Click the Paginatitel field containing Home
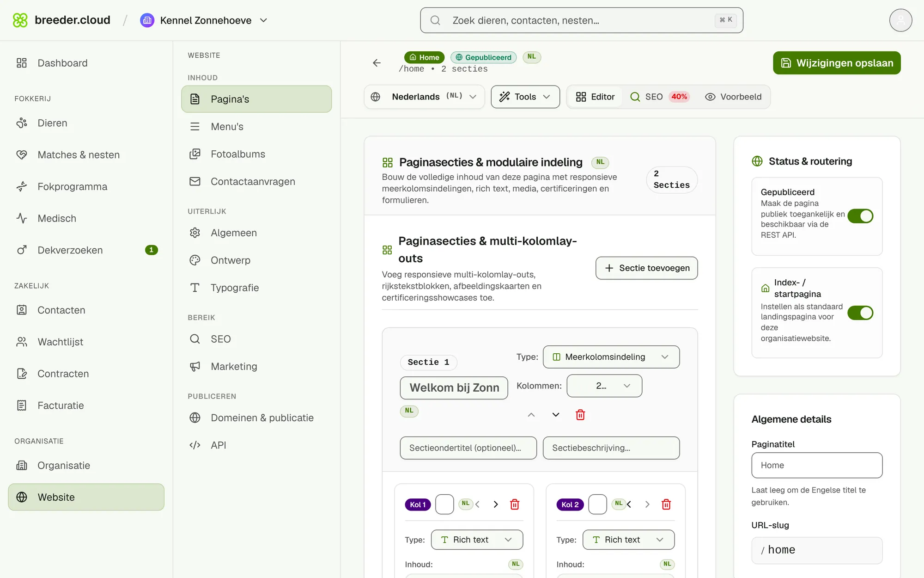The height and width of the screenshot is (578, 924). [817, 465]
